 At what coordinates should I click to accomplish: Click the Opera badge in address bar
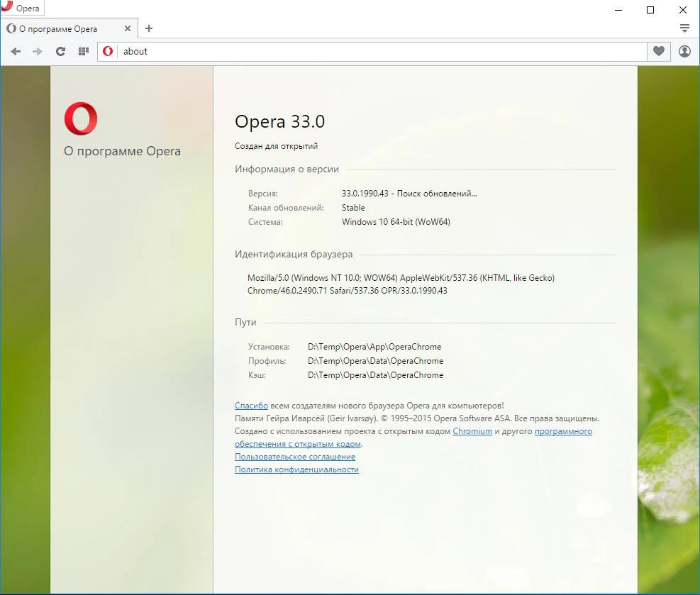click(x=108, y=51)
